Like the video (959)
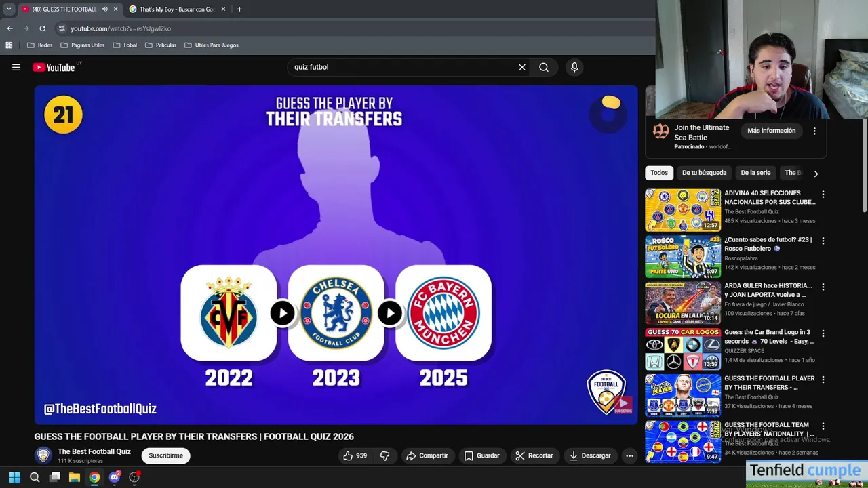This screenshot has height=488, width=868. coord(355,455)
